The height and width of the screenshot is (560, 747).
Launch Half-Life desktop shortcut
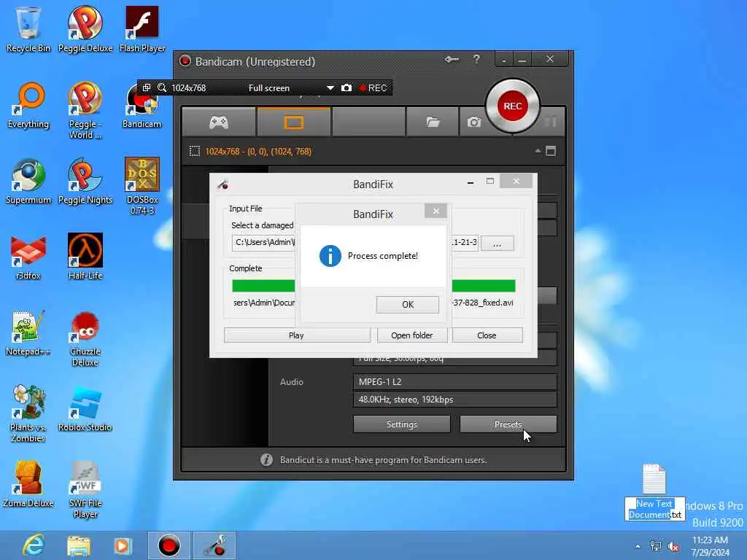click(85, 257)
